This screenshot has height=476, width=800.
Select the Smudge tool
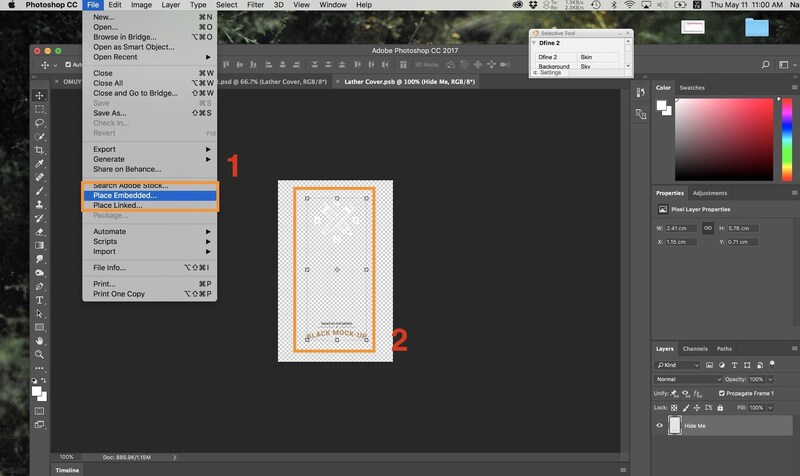[x=39, y=259]
